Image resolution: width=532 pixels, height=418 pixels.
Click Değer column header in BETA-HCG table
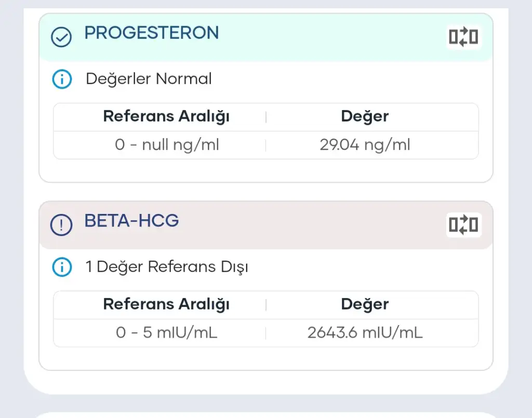coord(365,304)
